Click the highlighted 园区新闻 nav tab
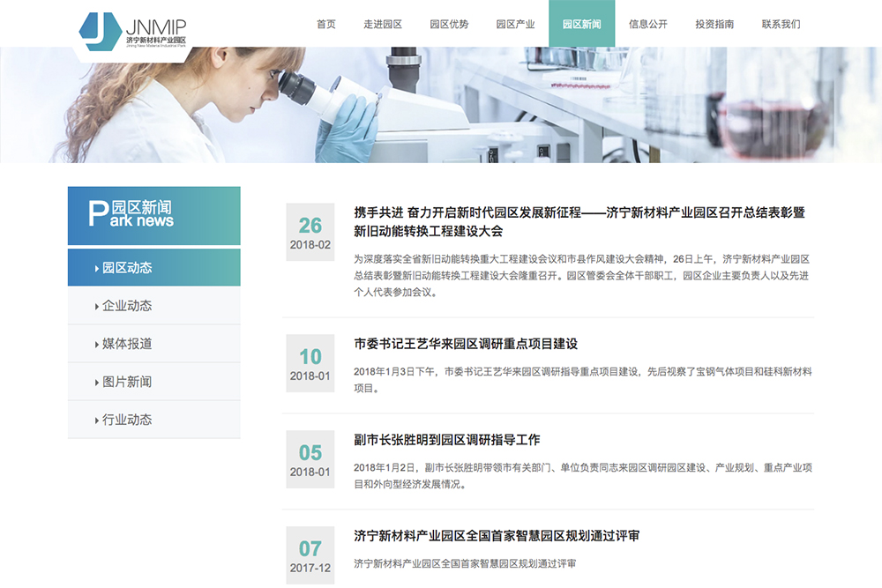882x588 pixels. [x=582, y=24]
